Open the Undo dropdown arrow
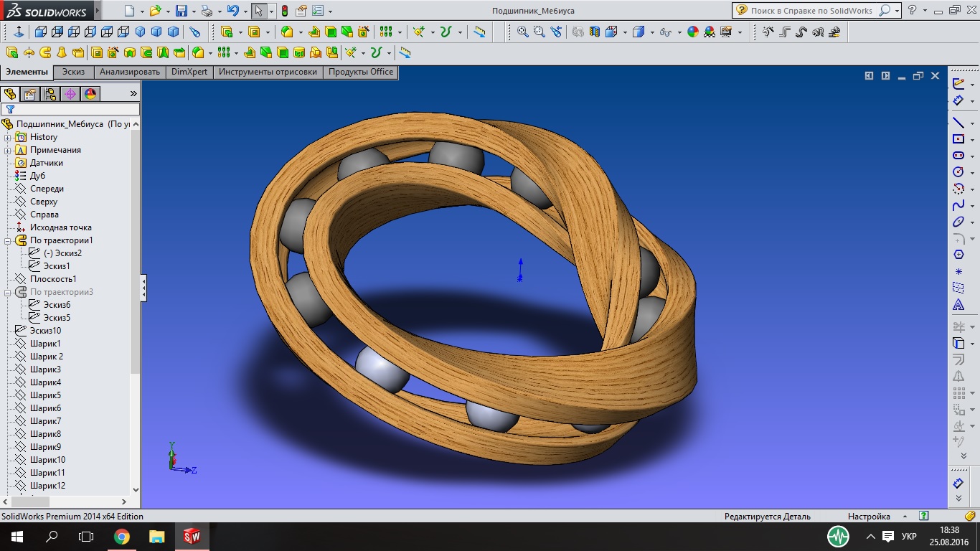This screenshot has width=980, height=551. pos(245,11)
